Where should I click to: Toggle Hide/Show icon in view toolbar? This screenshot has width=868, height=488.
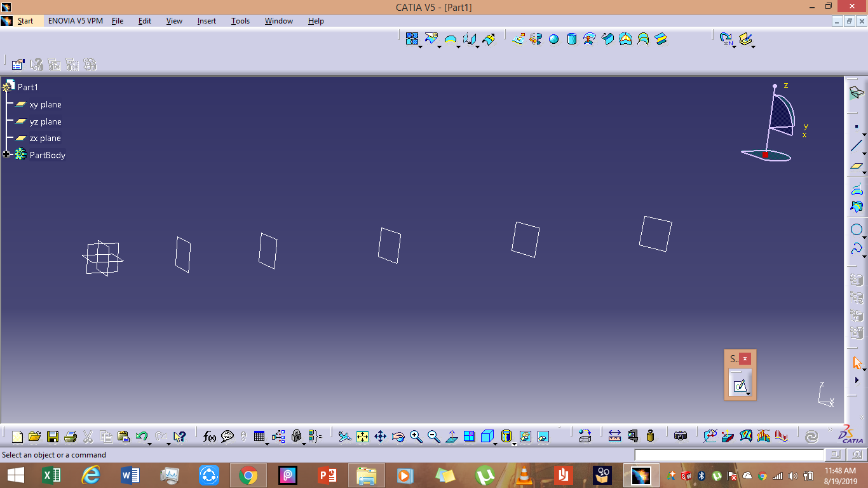click(526, 437)
